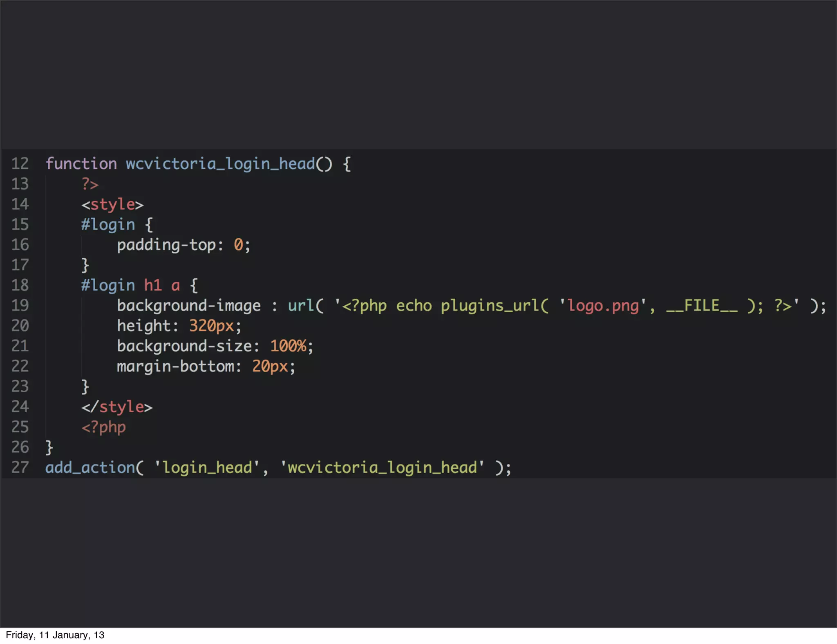The width and height of the screenshot is (837, 644).
Task: Click the add_action function name
Action: (x=90, y=467)
